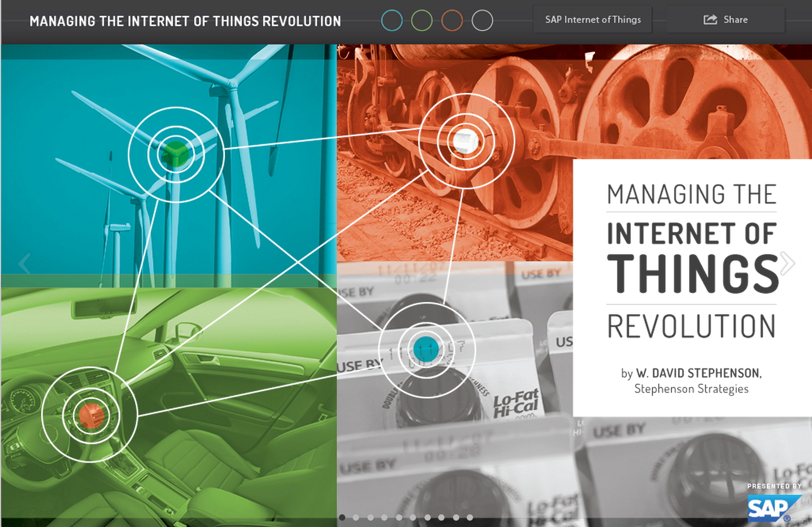The height and width of the screenshot is (527, 812).
Task: Jump to the seventh page indicator dot
Action: pos(427,517)
